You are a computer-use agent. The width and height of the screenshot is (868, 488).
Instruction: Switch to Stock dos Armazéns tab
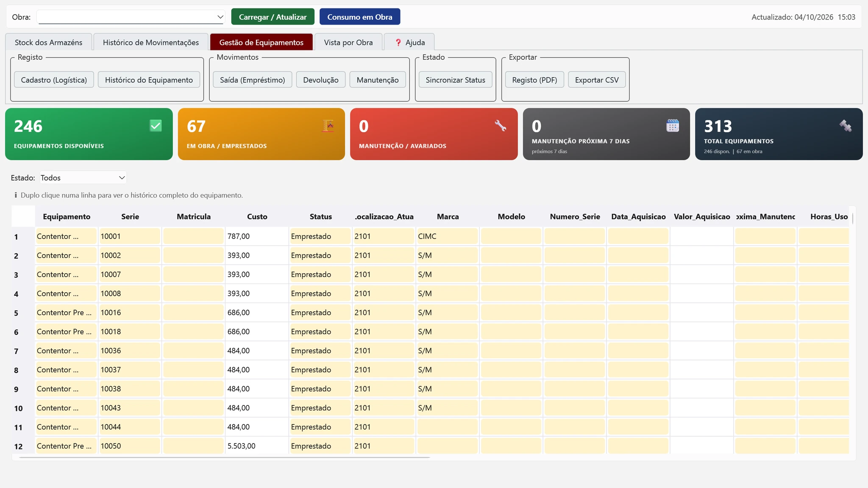(x=49, y=42)
